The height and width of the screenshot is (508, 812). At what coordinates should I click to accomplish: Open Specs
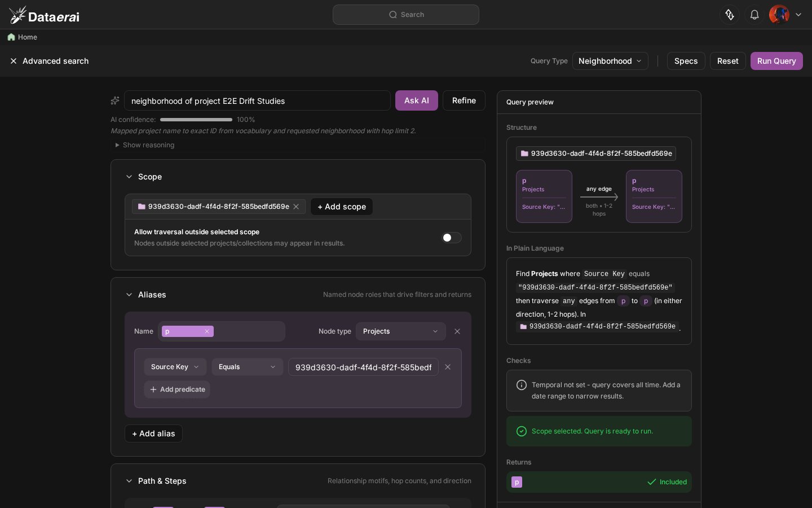pos(686,61)
